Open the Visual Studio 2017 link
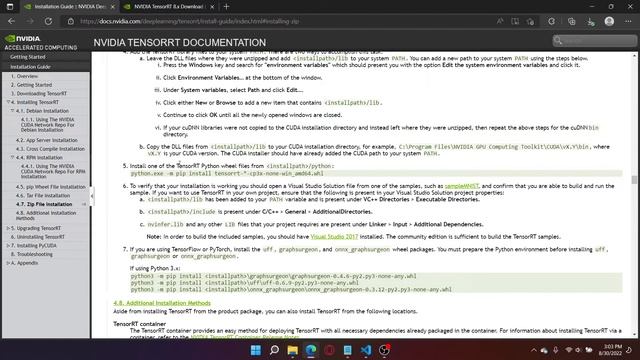 coord(334,237)
